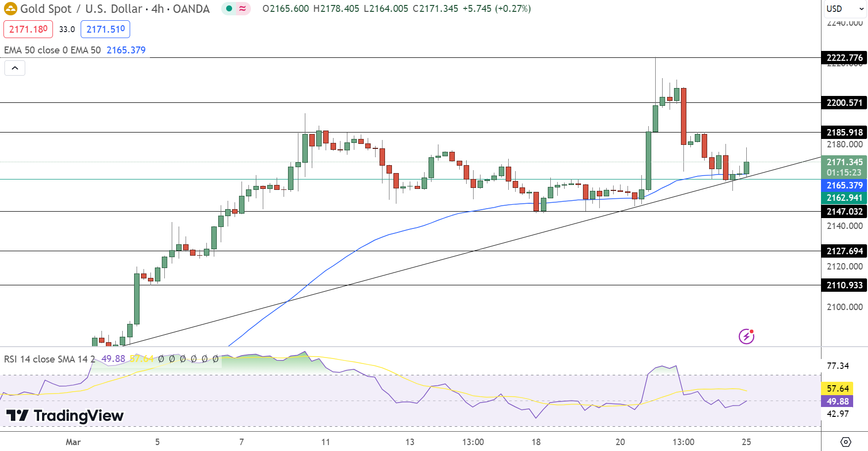The image size is (868, 451).
Task: Open the chart settings hexagon icon
Action: point(846,442)
